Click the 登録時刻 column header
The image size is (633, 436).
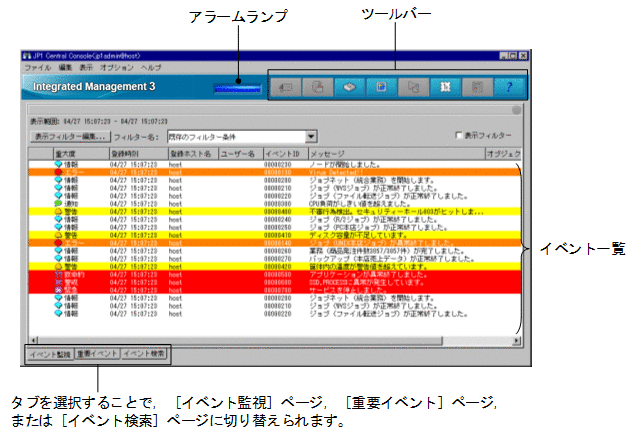pyautogui.click(x=139, y=154)
